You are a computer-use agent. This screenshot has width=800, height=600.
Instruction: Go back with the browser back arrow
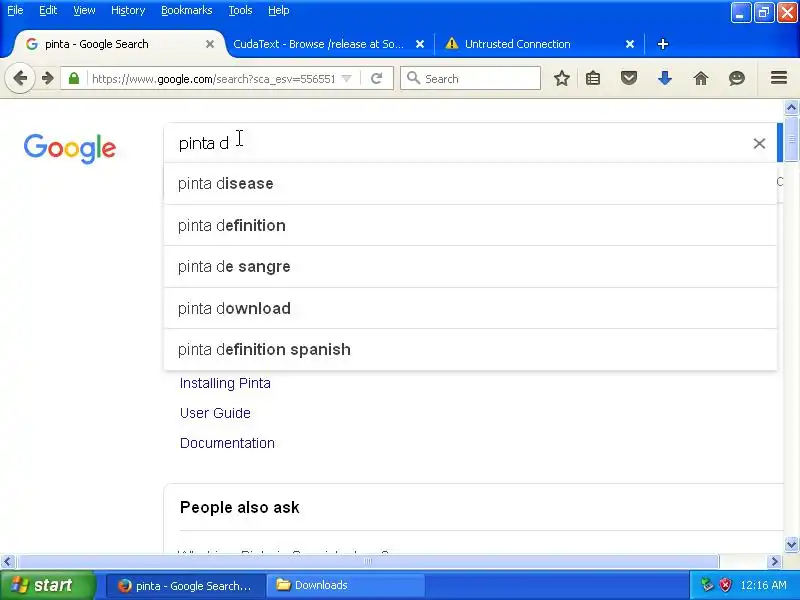coord(20,79)
